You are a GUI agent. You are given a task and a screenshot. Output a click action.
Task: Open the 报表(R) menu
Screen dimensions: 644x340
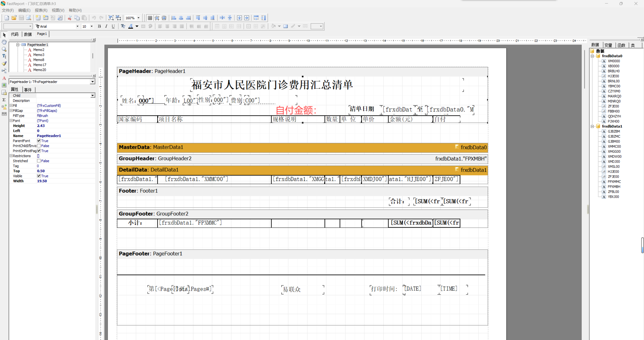41,10
